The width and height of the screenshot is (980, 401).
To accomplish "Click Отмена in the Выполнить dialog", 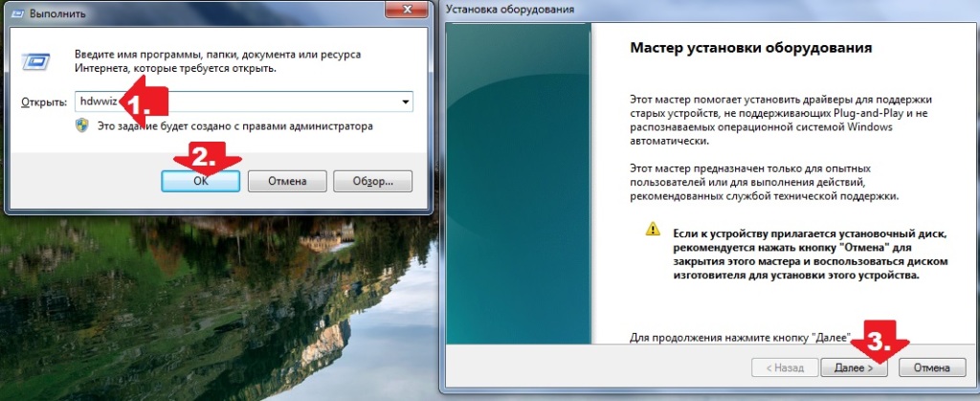I will coord(287,181).
